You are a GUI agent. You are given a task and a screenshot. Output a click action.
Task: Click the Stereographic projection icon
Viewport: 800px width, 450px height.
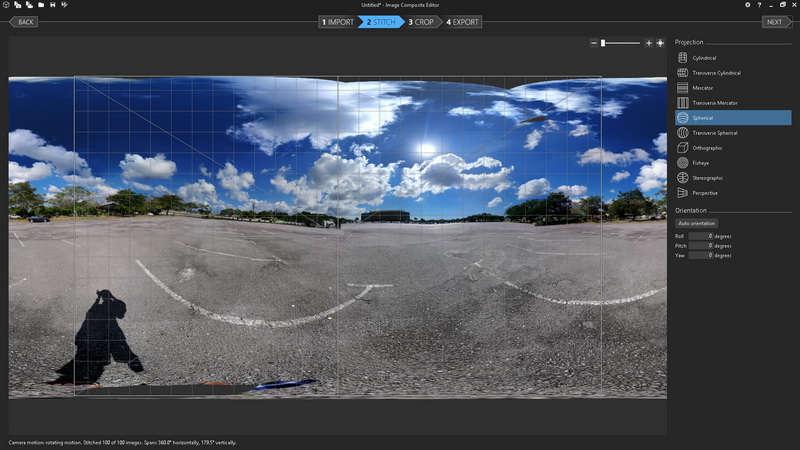point(683,178)
